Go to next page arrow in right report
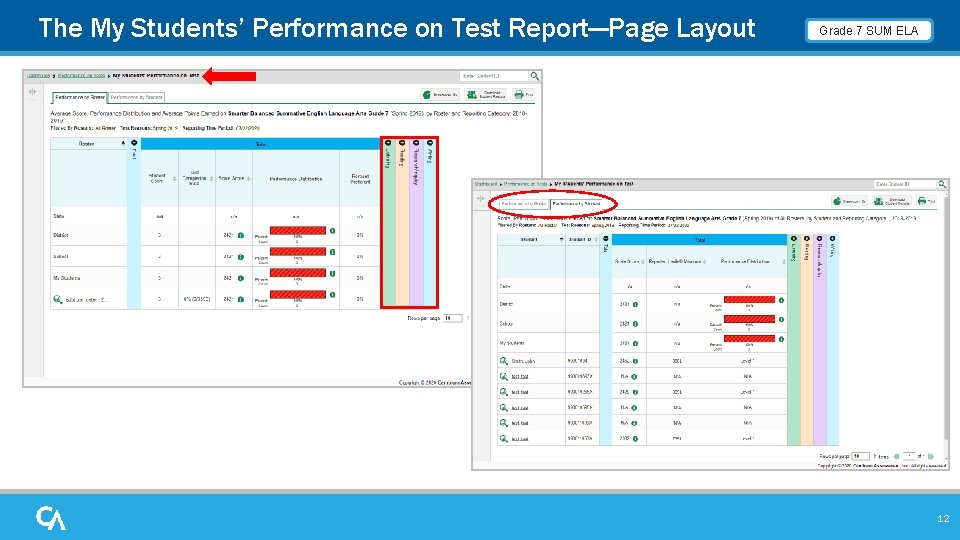The height and width of the screenshot is (540, 960). click(931, 456)
